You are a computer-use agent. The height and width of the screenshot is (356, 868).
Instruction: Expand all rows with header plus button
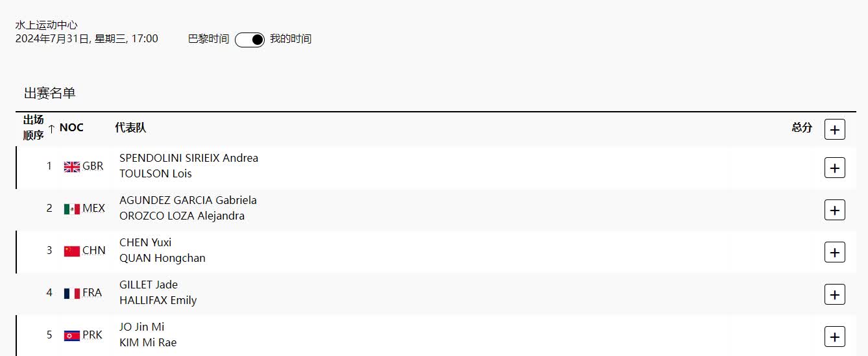point(834,129)
